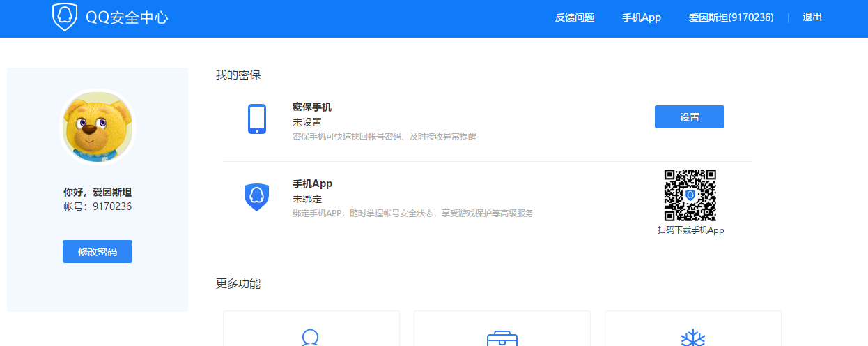Image resolution: width=868 pixels, height=346 pixels.
Task: Click the blue phone icon for 密保手机
Action: 257,119
